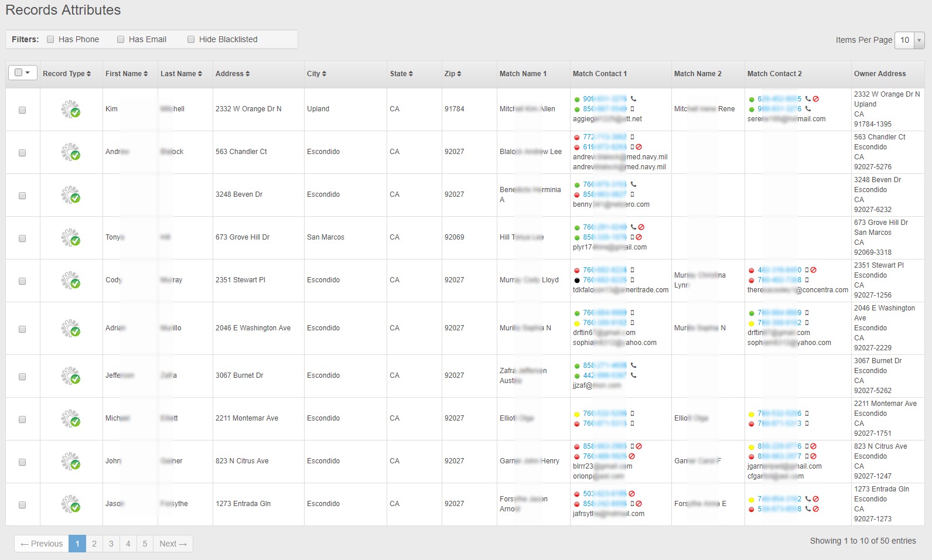Click the record type icon for the 3067 Burnet Dr row
932x560 pixels.
click(71, 376)
